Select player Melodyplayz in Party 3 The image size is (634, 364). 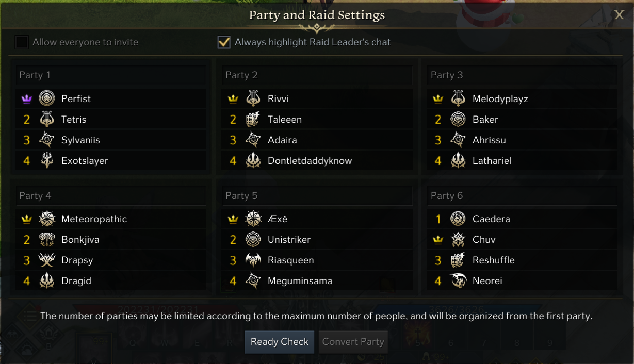[x=500, y=99]
